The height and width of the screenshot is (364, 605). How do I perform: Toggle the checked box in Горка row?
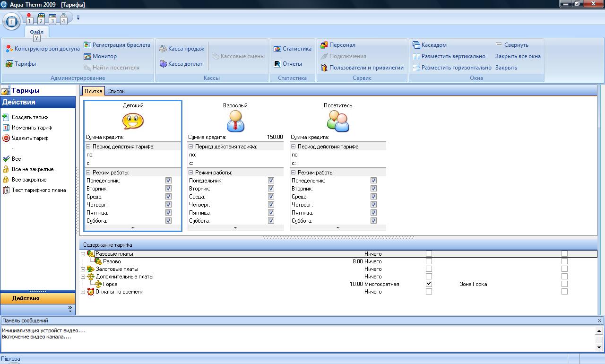tap(429, 284)
